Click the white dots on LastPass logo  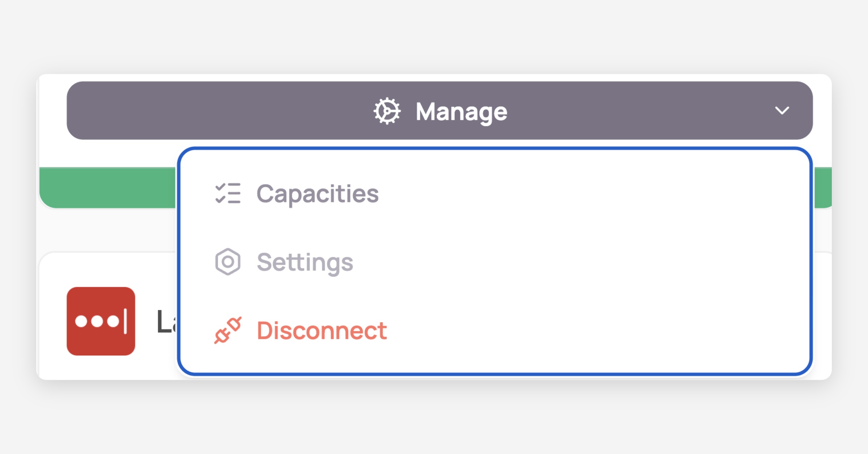[97, 321]
